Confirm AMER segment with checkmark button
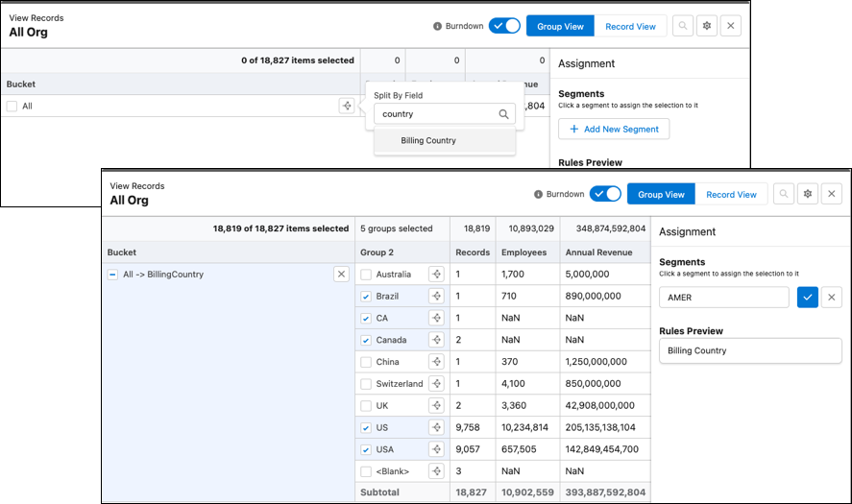Screen dimensions: 852x504 (808, 297)
